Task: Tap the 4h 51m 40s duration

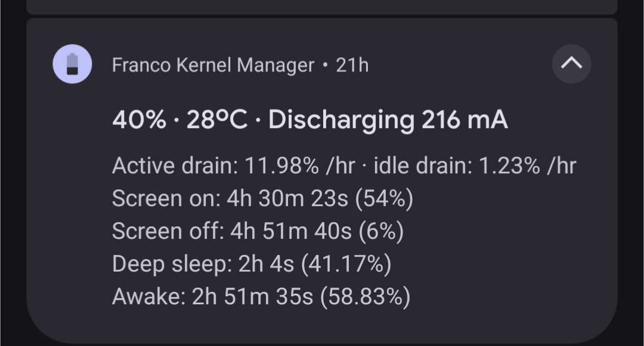Action: [x=291, y=232]
